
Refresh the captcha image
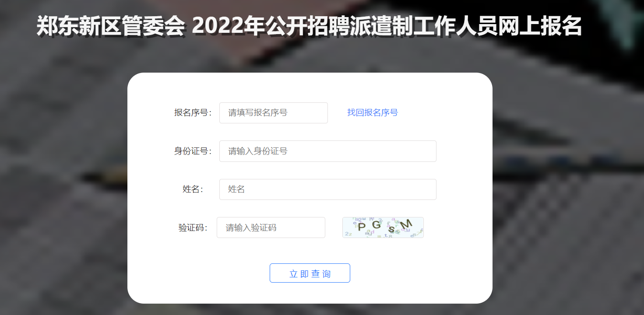pyautogui.click(x=383, y=227)
